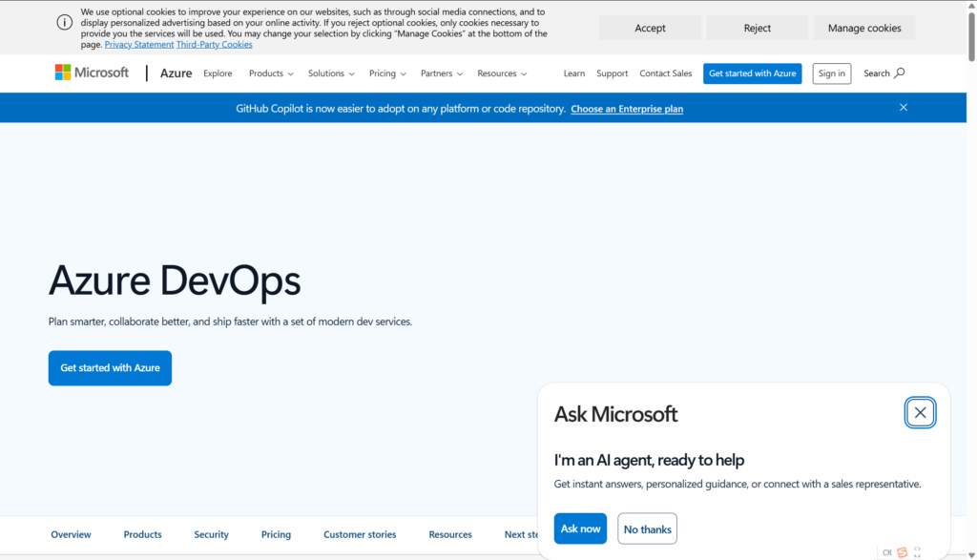
Task: Open the Learn link
Action: (573, 73)
